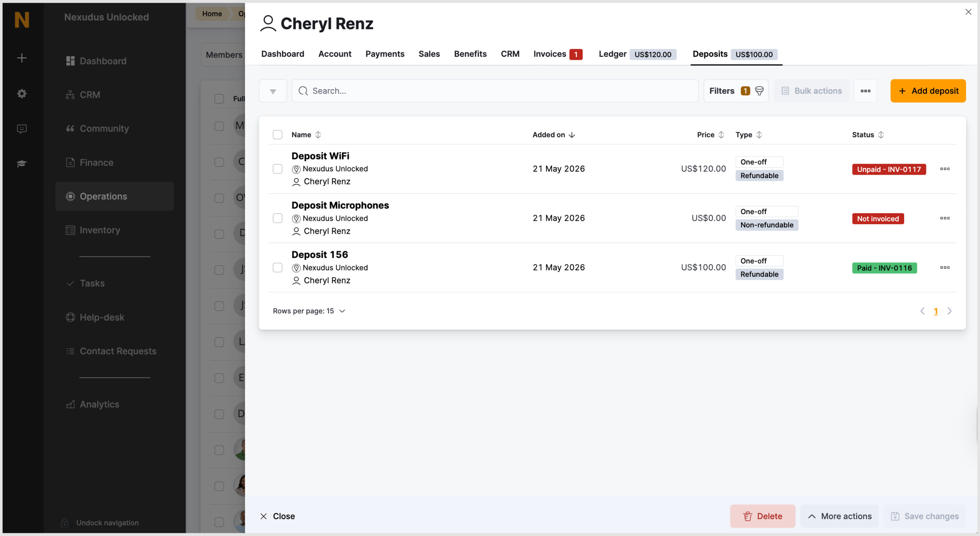This screenshot has height=536, width=980.
Task: Open the row menu for Deposit 156
Action: pyautogui.click(x=945, y=267)
